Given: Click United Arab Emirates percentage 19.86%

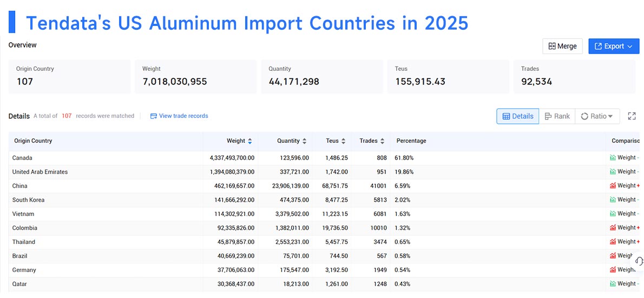Looking at the screenshot, I should (404, 171).
